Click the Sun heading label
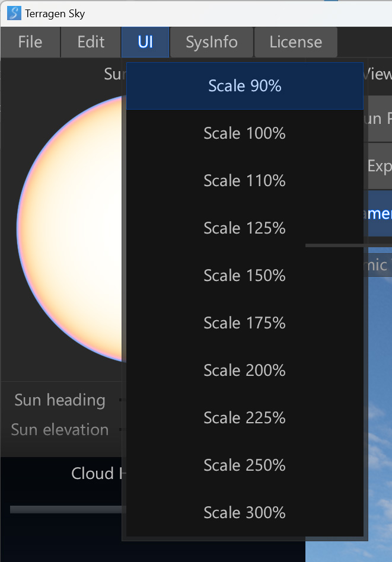The image size is (392, 562). [60, 400]
